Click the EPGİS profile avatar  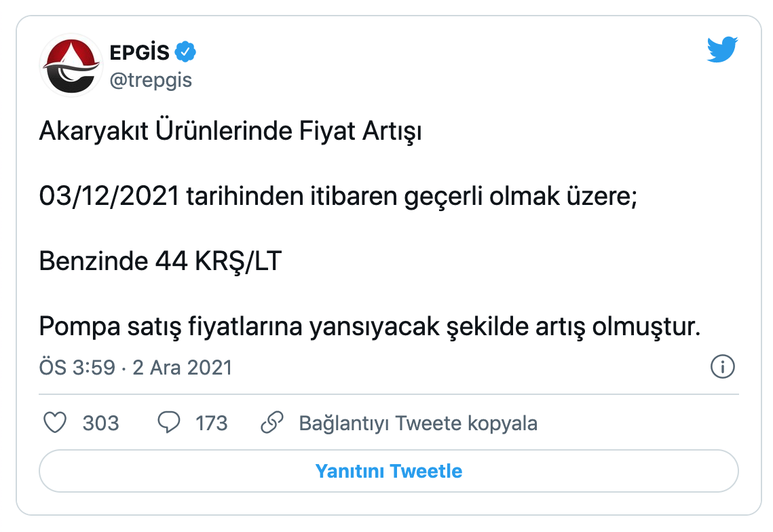pos(71,64)
